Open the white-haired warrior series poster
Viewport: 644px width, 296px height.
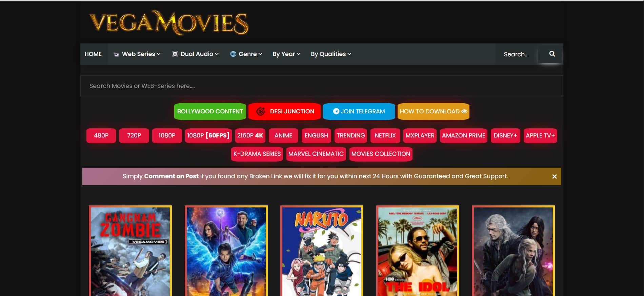coord(513,251)
